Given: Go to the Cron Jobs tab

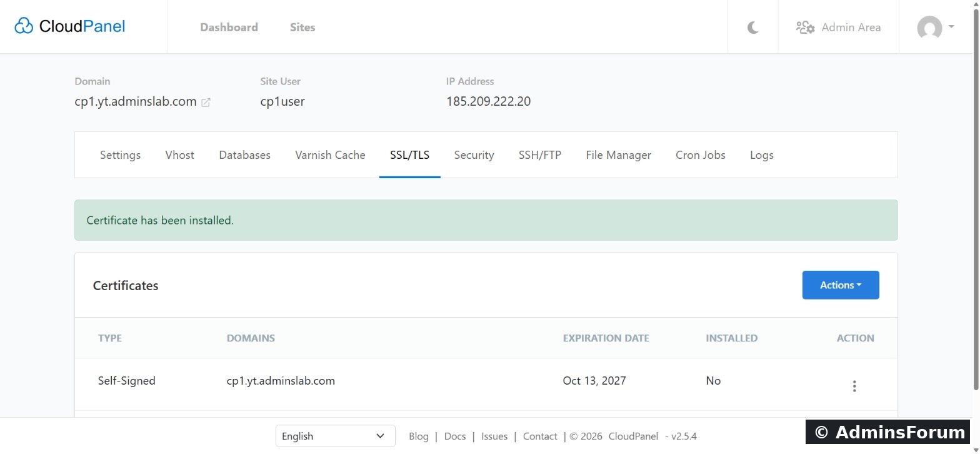Looking at the screenshot, I should [701, 155].
